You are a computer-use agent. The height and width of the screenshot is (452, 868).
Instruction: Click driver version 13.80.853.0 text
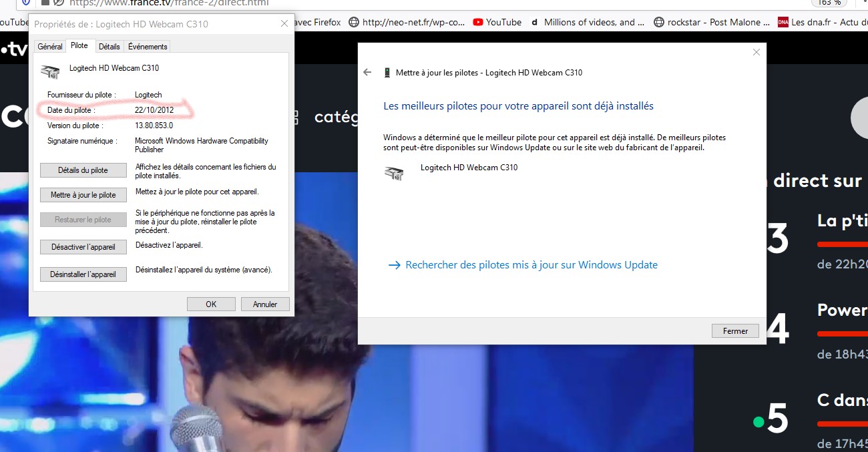click(x=154, y=126)
